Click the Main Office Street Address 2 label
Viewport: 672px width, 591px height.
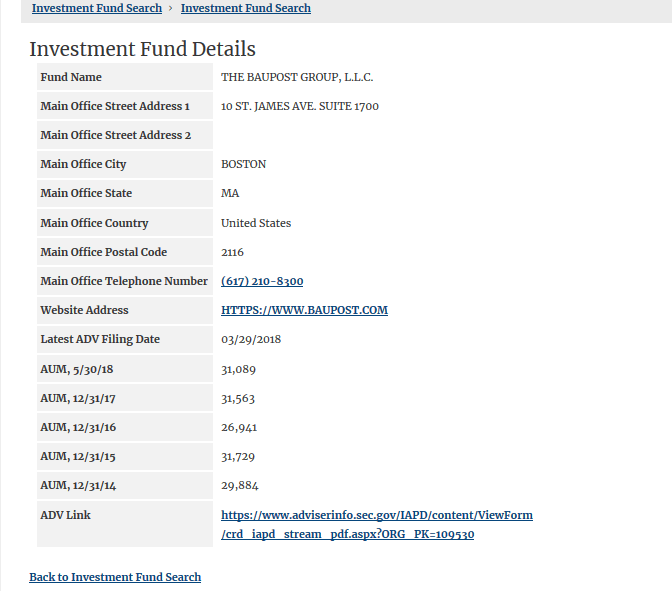click(115, 135)
